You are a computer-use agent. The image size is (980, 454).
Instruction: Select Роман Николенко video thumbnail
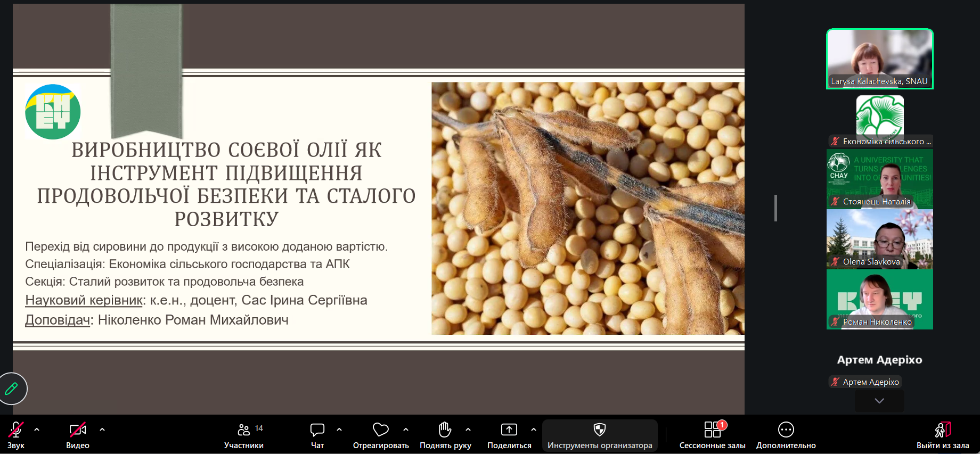(x=879, y=300)
